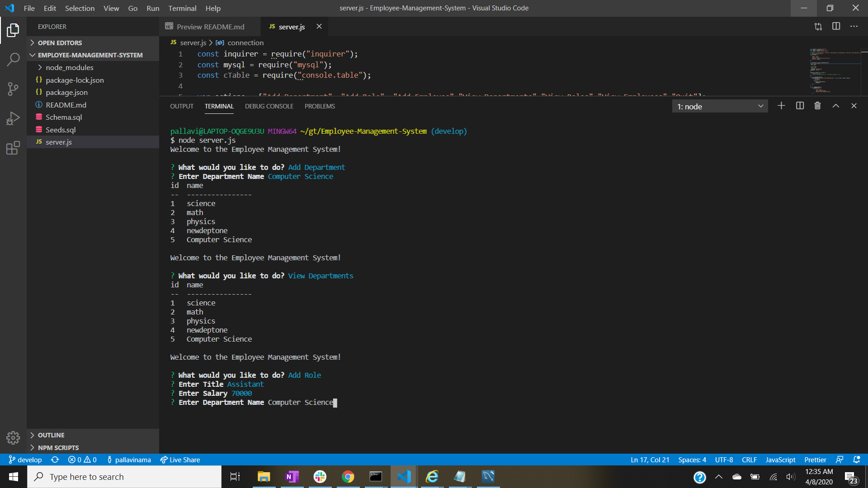Toggle the notifications bell
The height and width of the screenshot is (488, 868).
pos(857,460)
